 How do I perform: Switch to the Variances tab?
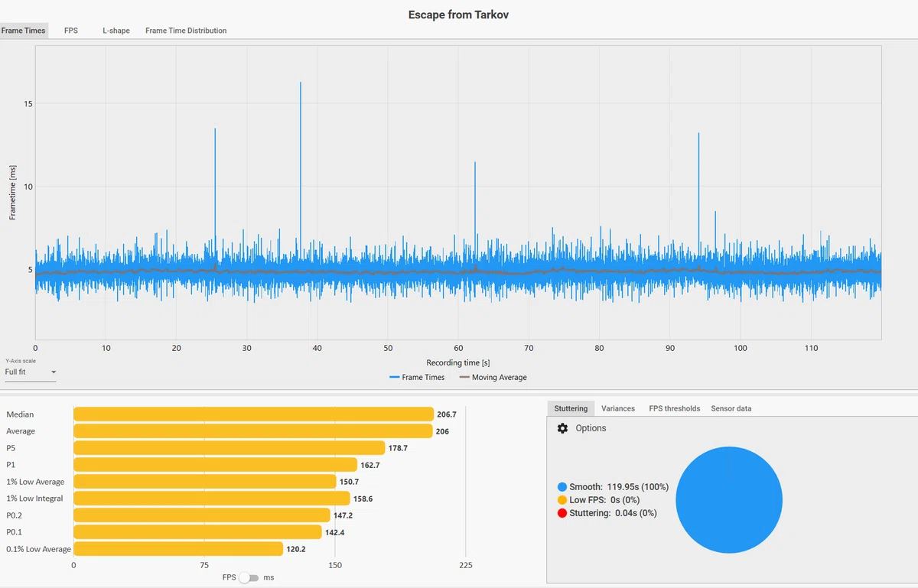[x=618, y=408]
